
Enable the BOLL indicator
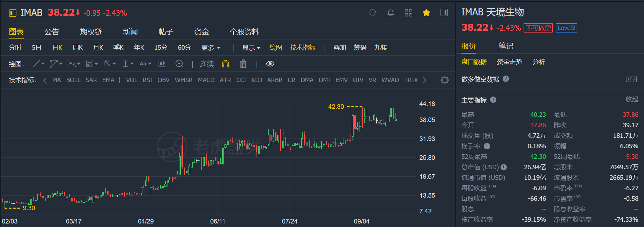(73, 80)
